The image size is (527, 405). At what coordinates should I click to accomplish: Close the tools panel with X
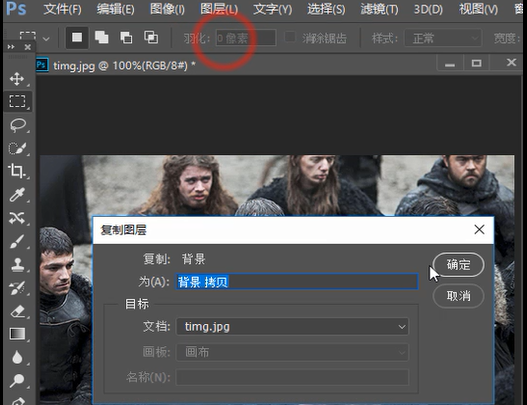tap(28, 47)
